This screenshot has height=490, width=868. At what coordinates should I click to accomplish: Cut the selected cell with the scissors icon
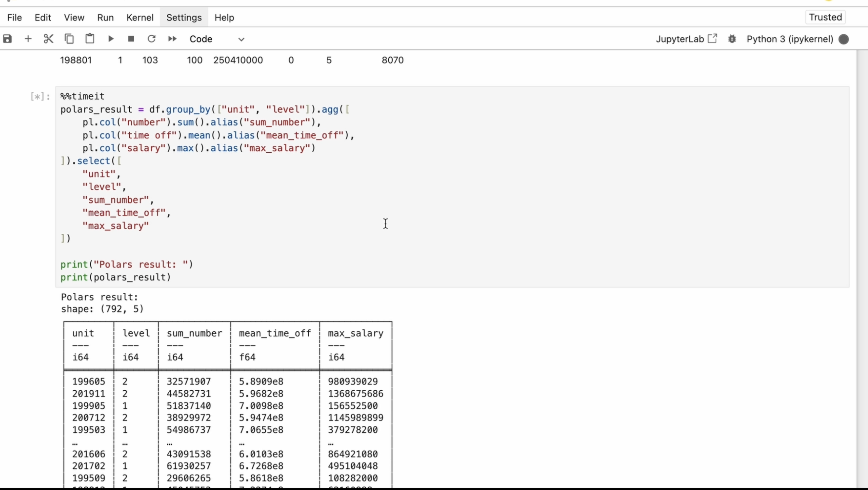(x=49, y=39)
